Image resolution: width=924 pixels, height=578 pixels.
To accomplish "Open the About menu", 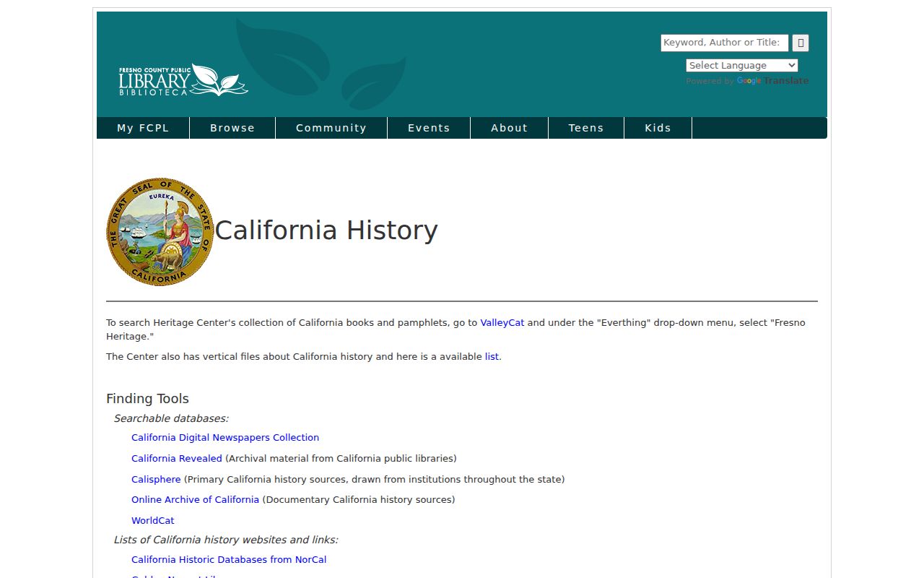I will tap(510, 128).
